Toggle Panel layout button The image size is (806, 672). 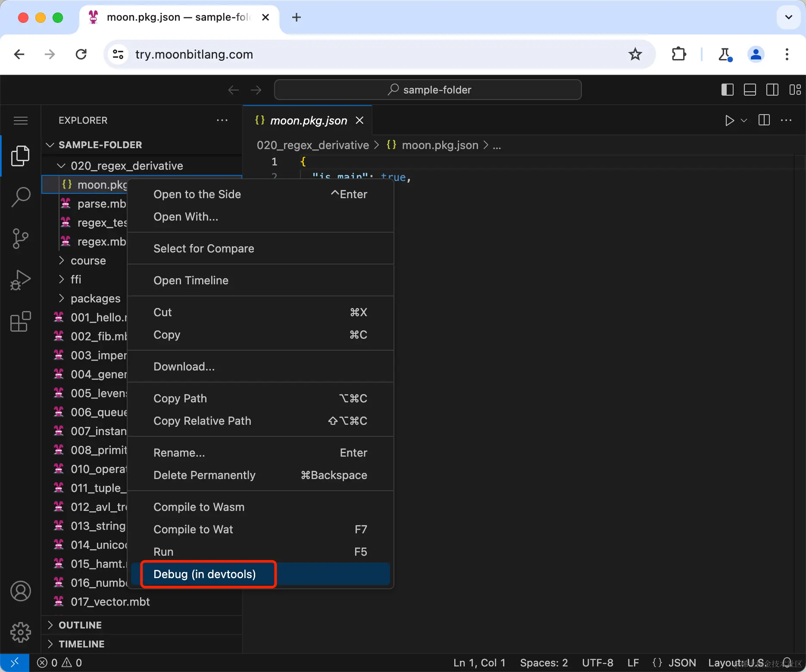[x=750, y=90]
